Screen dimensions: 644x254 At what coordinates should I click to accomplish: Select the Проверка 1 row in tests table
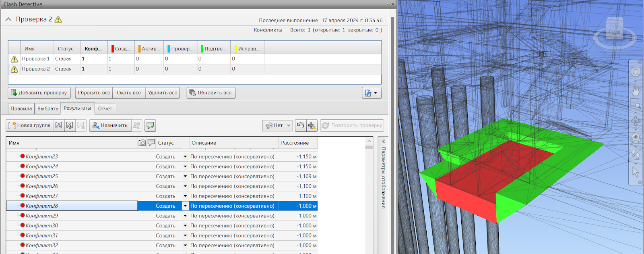coord(194,59)
